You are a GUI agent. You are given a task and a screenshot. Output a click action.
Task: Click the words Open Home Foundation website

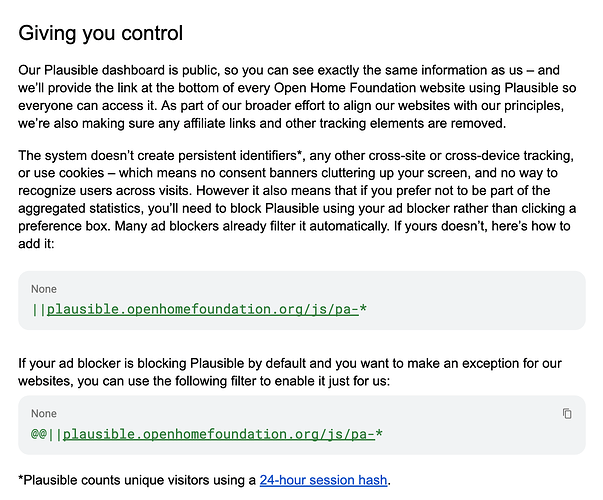click(x=370, y=88)
